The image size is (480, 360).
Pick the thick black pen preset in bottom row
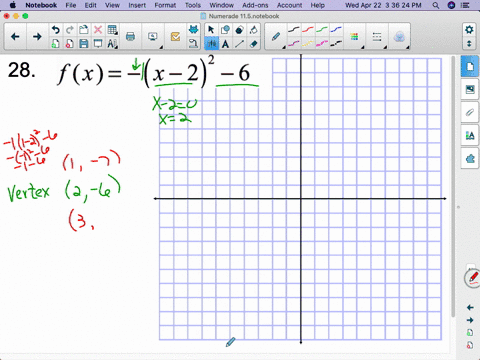336,43
